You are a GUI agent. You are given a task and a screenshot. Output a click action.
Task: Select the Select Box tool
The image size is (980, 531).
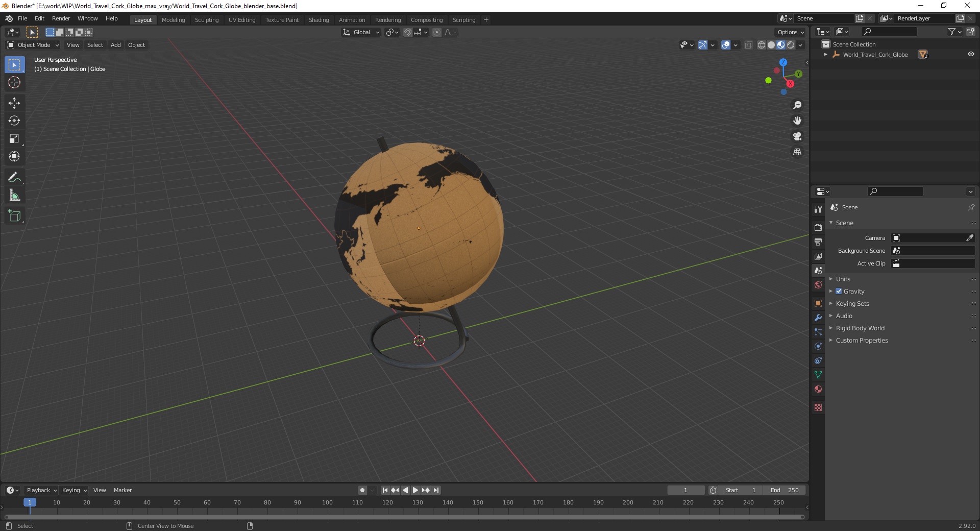click(14, 65)
